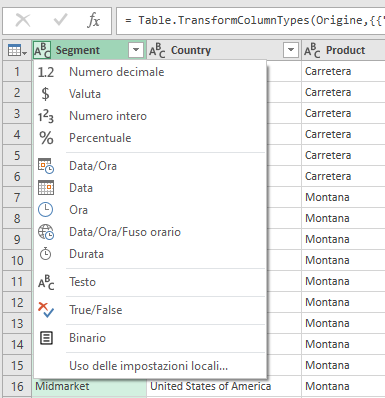
Task: Click the cancel X icon in formula bar
Action: click(x=23, y=21)
